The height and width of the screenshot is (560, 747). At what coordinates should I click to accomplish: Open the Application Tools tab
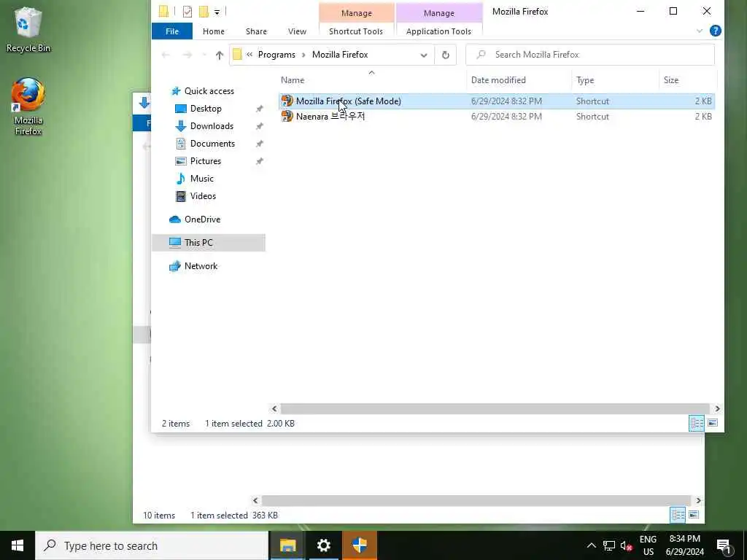(x=438, y=31)
